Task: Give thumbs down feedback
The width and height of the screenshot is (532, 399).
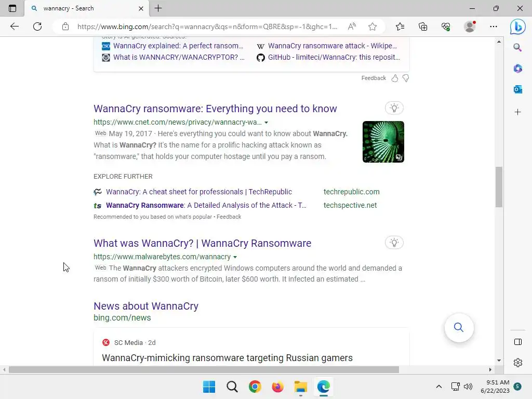Action: [x=405, y=78]
